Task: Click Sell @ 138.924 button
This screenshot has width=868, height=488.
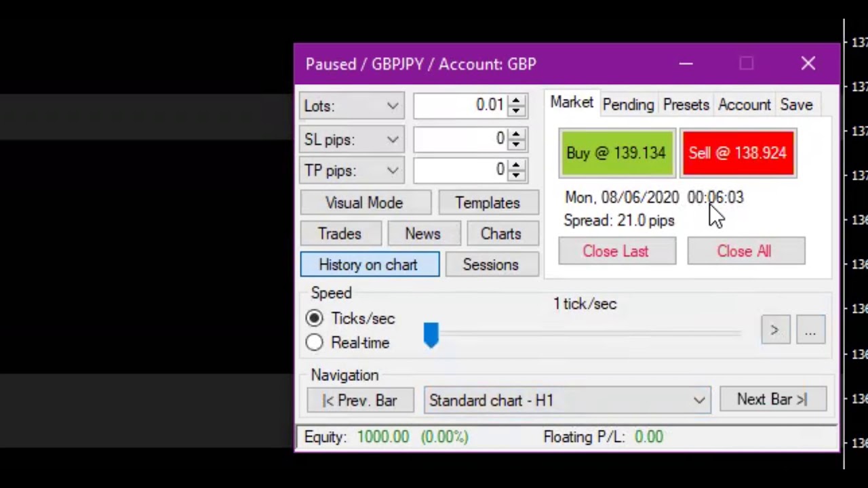Action: coord(738,153)
